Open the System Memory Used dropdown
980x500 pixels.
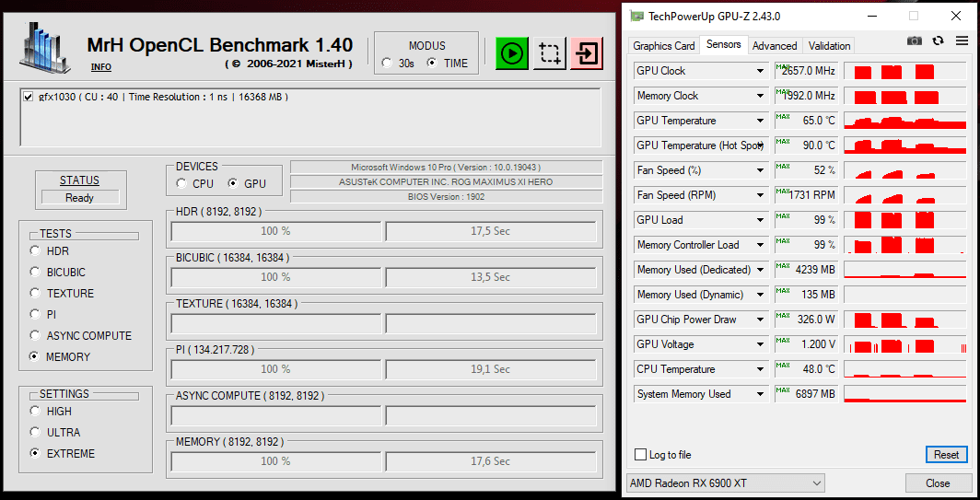click(760, 394)
